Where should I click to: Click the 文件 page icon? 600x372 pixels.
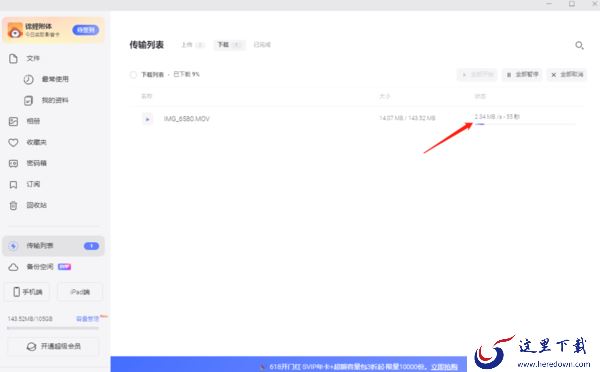click(x=13, y=59)
